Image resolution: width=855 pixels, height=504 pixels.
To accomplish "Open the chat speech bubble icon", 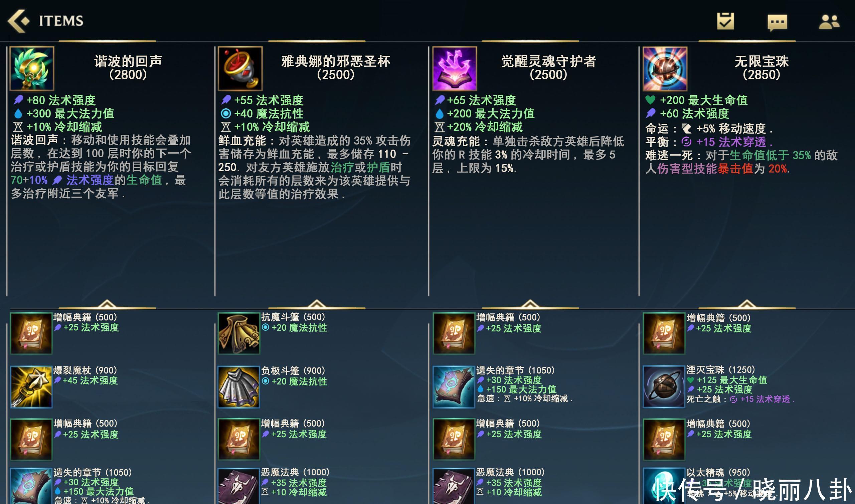I will coord(777,23).
